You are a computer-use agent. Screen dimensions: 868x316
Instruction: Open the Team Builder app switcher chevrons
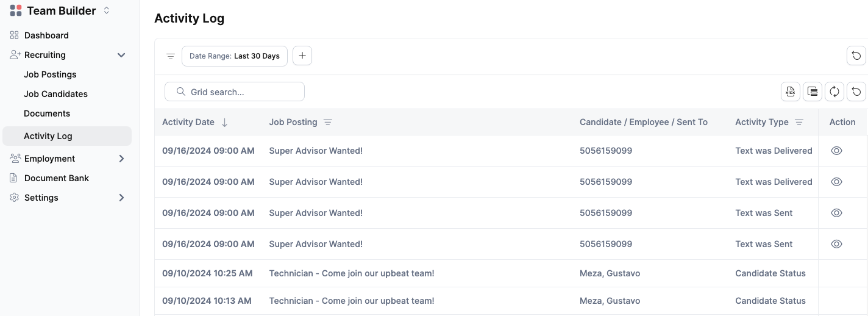[x=107, y=10]
